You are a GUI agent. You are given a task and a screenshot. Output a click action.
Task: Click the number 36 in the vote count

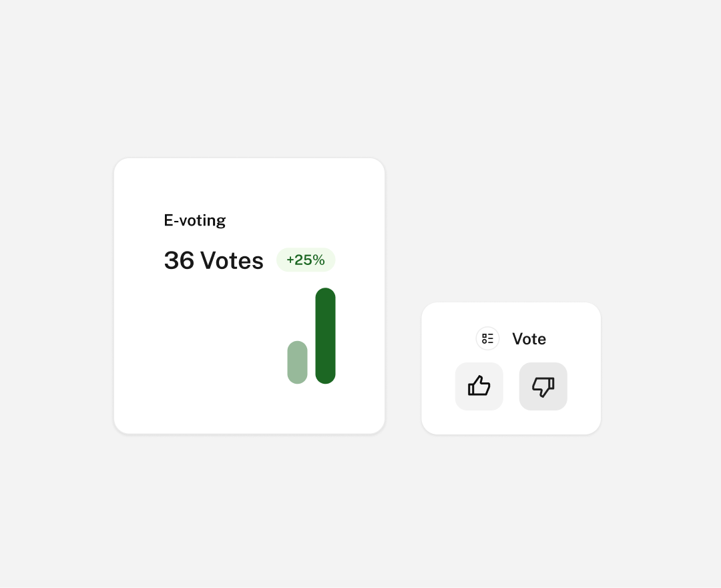point(179,260)
